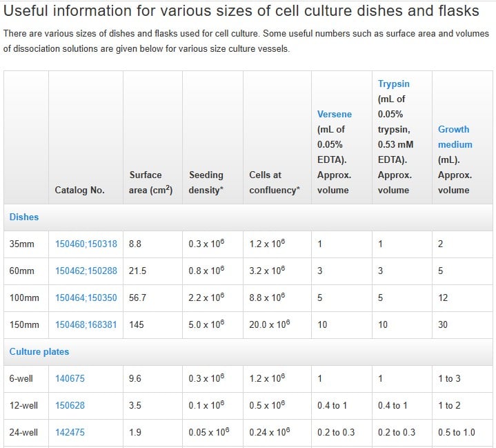Select the 24-well growth medium volume cell
The height and width of the screenshot is (448, 496).
(x=462, y=433)
